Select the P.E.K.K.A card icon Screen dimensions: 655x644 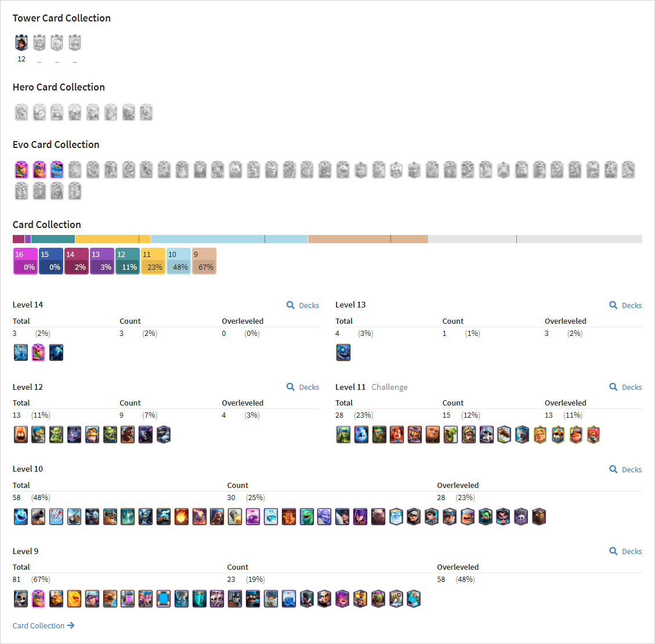[146, 435]
